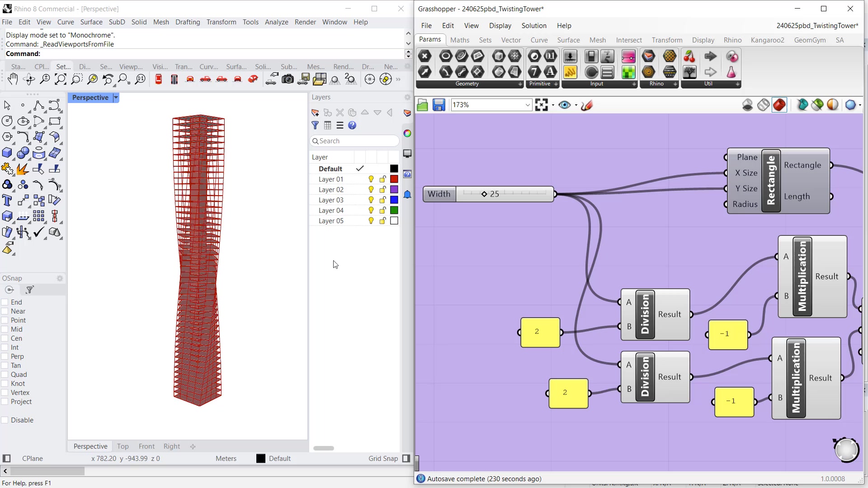Open the Grasshopper zoom percentage dropdown

pyautogui.click(x=528, y=105)
